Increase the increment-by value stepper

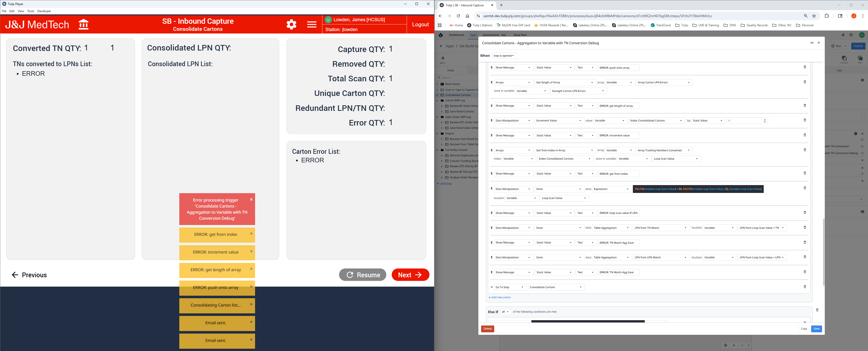(764, 119)
